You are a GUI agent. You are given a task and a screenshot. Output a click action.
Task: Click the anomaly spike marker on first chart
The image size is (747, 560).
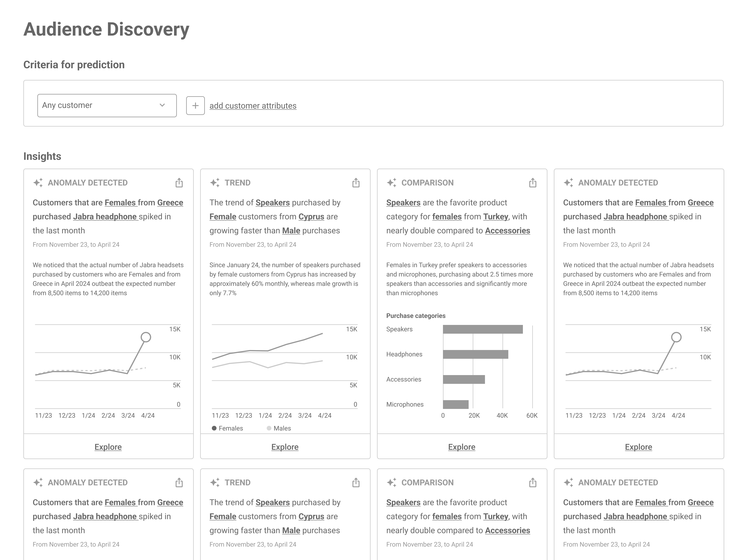[x=146, y=337]
